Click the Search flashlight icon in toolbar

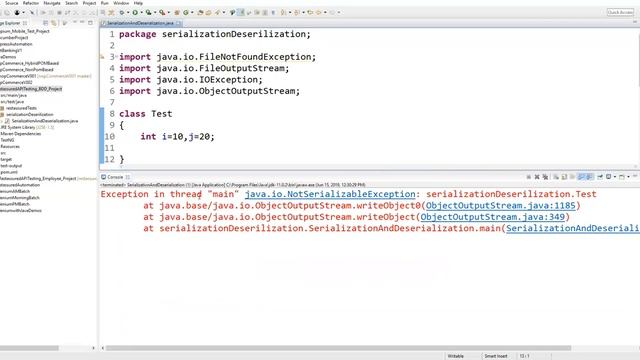pyautogui.click(x=218, y=13)
